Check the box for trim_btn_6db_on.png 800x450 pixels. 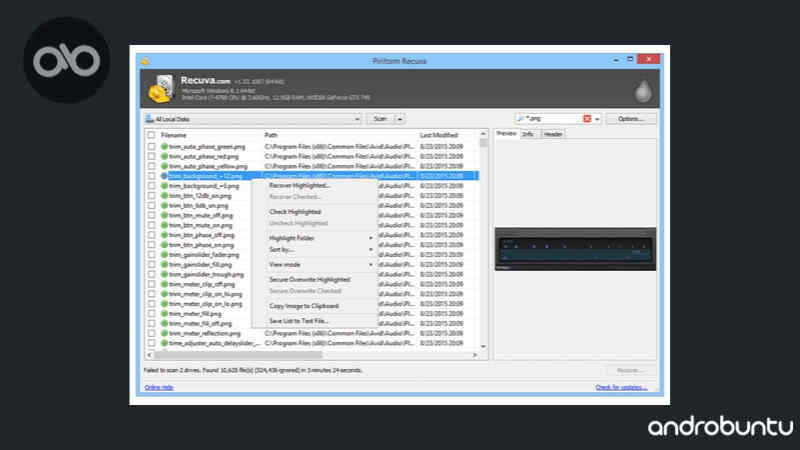point(151,206)
